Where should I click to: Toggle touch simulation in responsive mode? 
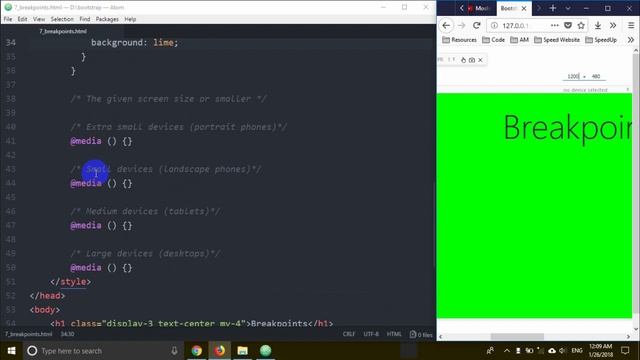463,60
